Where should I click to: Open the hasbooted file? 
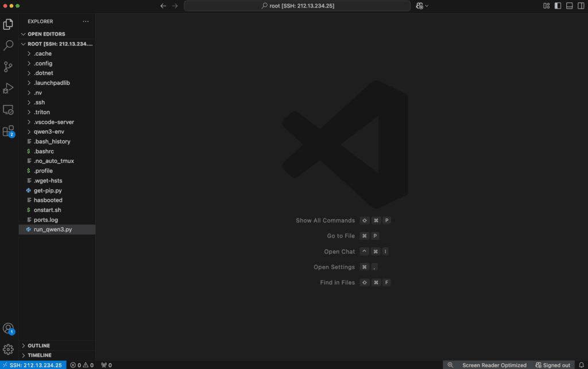[x=57, y=200]
